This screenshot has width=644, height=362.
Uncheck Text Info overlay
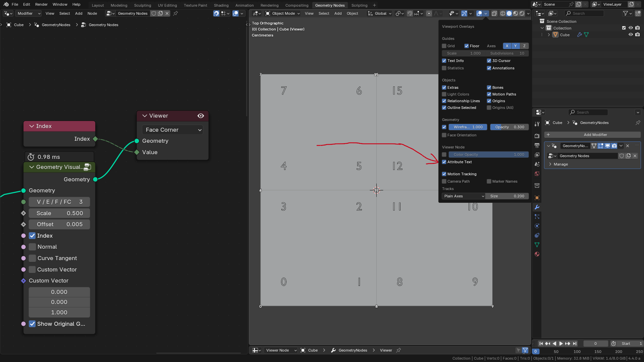(444, 61)
